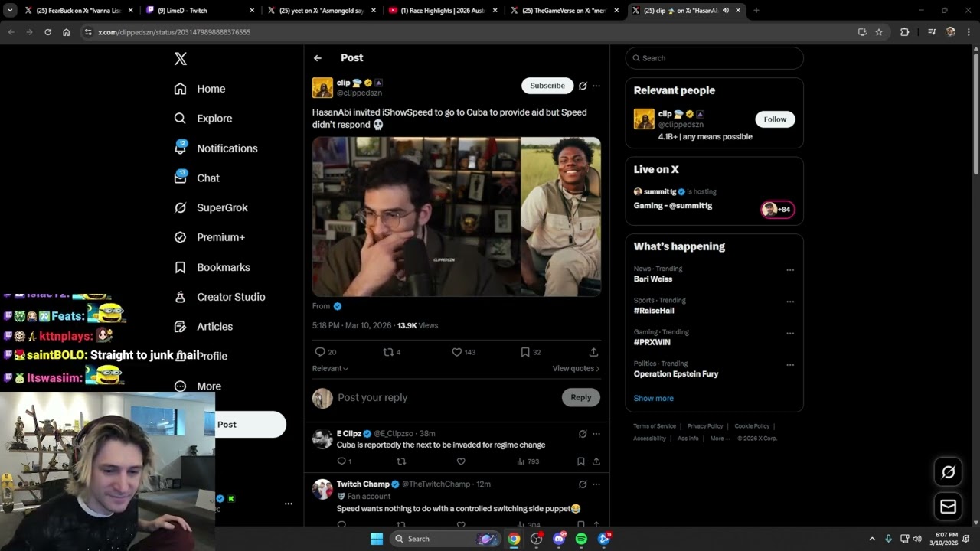Bookmark E Clipz's reply
The width and height of the screenshot is (980, 551).
coord(581,461)
